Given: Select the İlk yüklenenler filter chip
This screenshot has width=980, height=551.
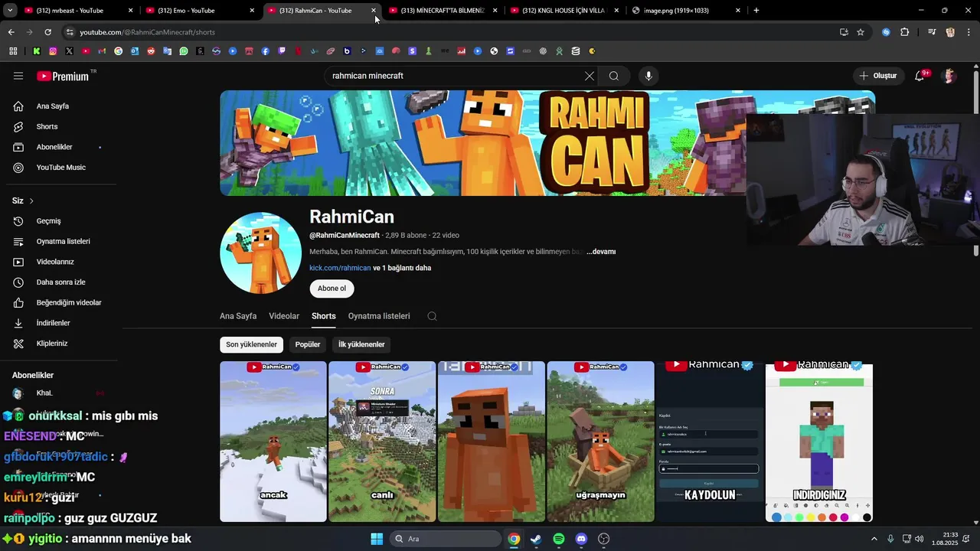Looking at the screenshot, I should point(361,344).
